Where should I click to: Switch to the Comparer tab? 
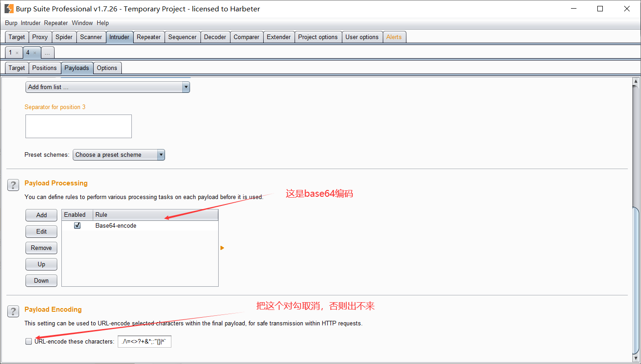tap(246, 37)
